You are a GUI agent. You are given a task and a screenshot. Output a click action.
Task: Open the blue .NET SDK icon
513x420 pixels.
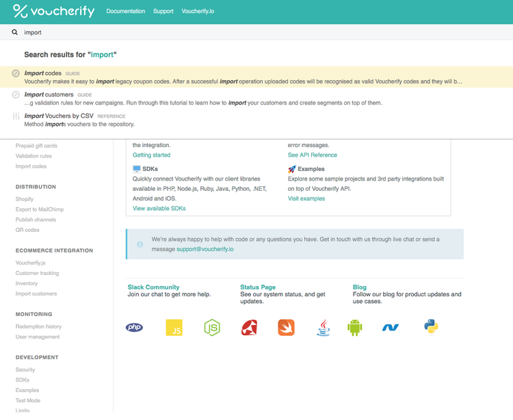click(391, 328)
